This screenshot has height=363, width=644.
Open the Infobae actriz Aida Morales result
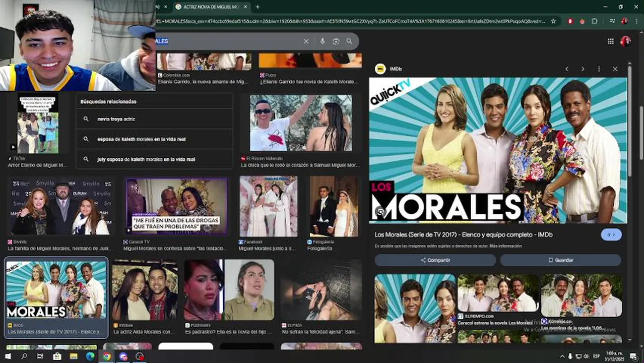[145, 290]
